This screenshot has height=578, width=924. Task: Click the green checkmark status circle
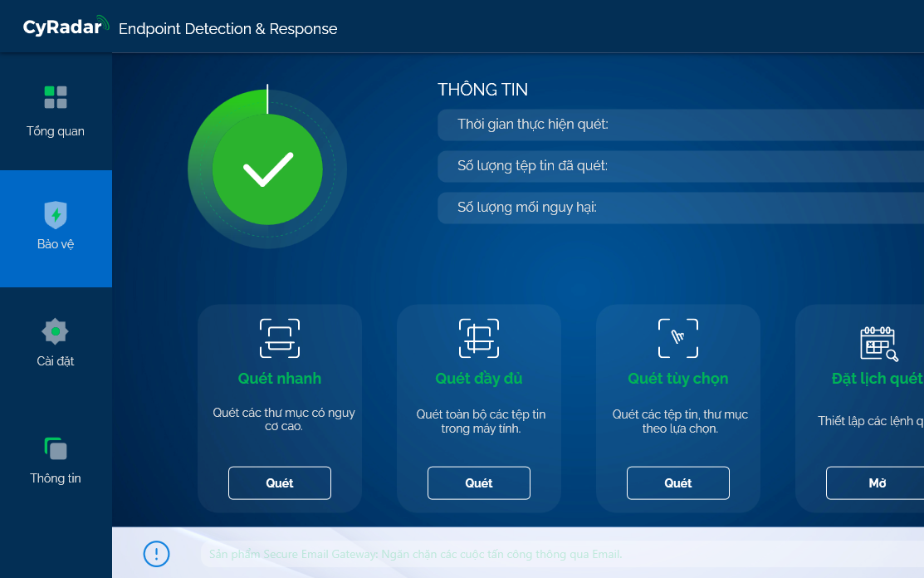coord(267,169)
